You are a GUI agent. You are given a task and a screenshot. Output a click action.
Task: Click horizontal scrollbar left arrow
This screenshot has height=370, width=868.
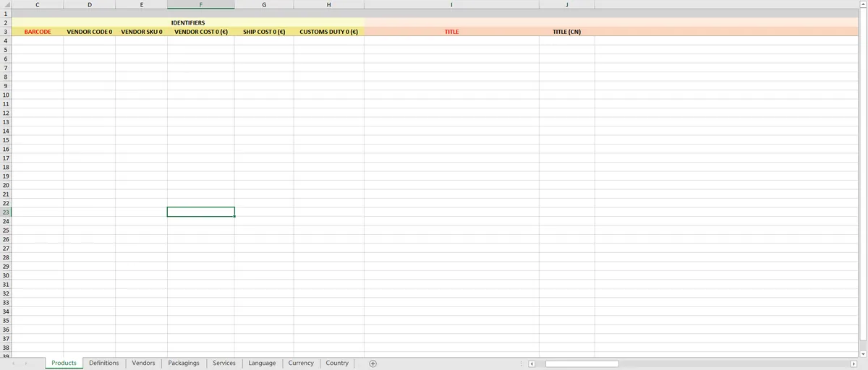(x=532, y=363)
